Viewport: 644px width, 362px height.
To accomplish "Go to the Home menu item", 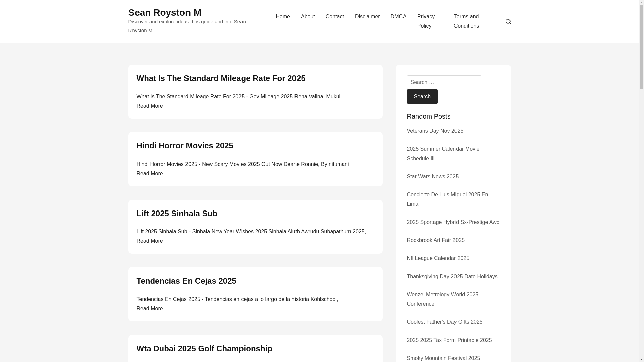I will [x=283, y=17].
